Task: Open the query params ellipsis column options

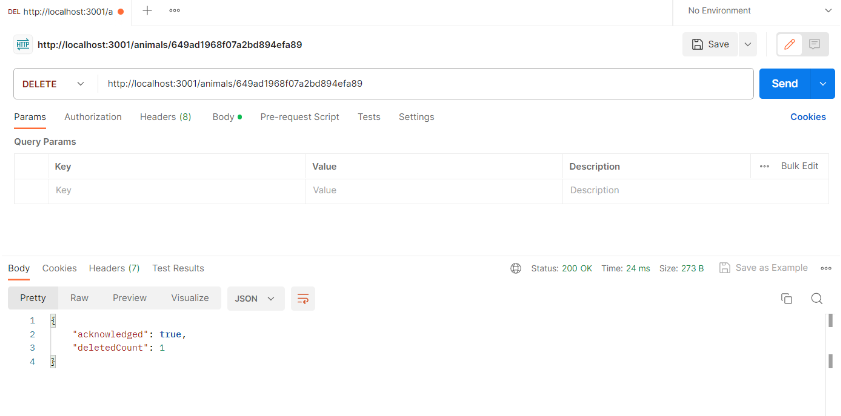Action: coord(765,166)
